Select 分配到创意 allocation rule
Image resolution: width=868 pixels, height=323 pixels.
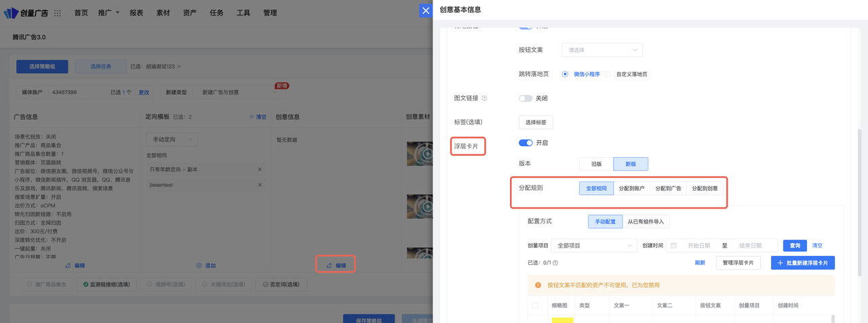click(x=705, y=188)
